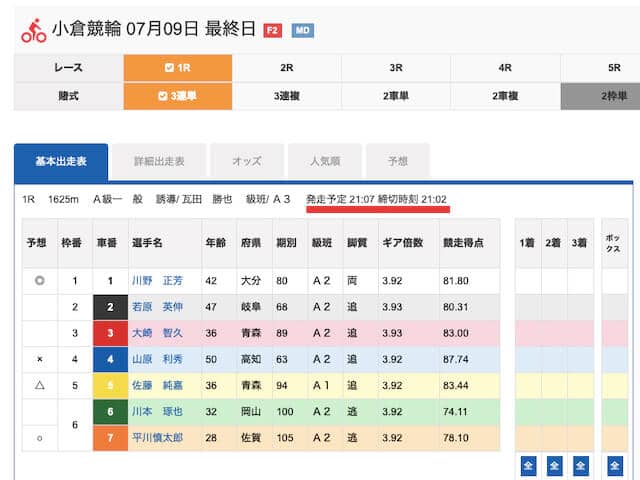The height and width of the screenshot is (480, 640).
Task: Click the red F2 grade badge
Action: coord(272,30)
